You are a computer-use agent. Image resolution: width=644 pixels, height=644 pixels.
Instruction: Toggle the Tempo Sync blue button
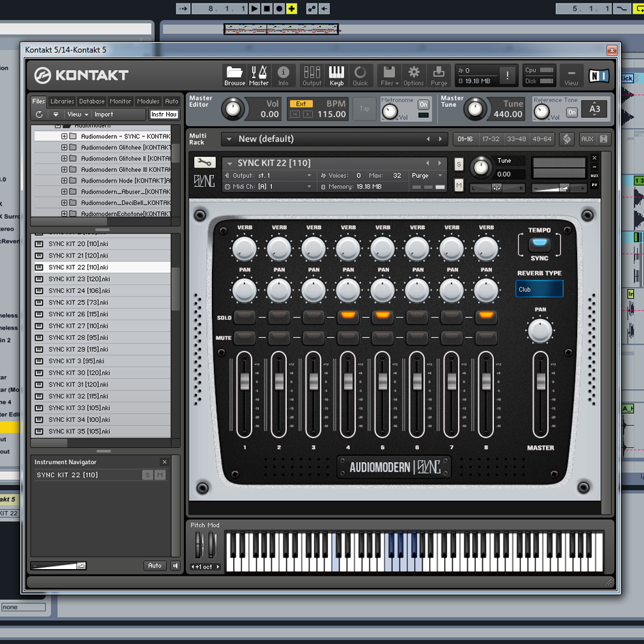539,245
